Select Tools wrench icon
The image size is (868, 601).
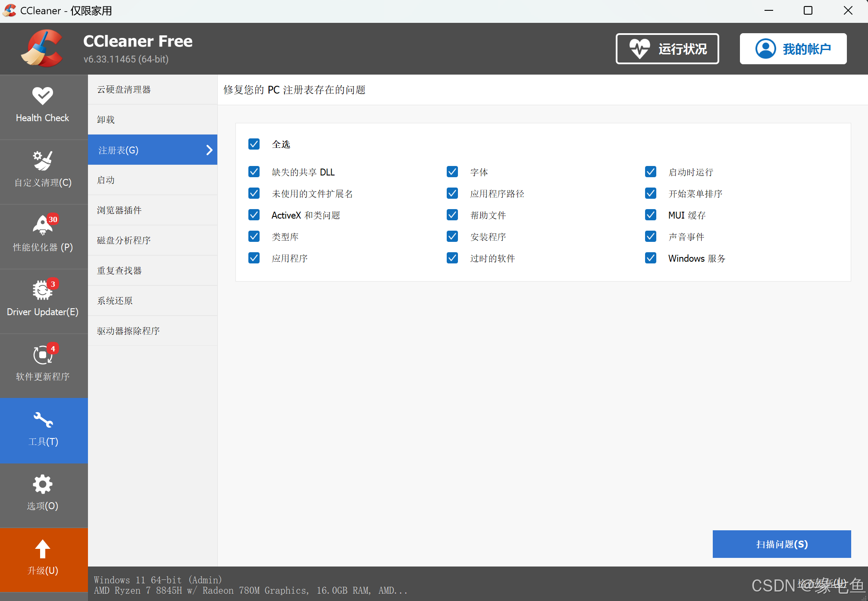click(x=43, y=419)
